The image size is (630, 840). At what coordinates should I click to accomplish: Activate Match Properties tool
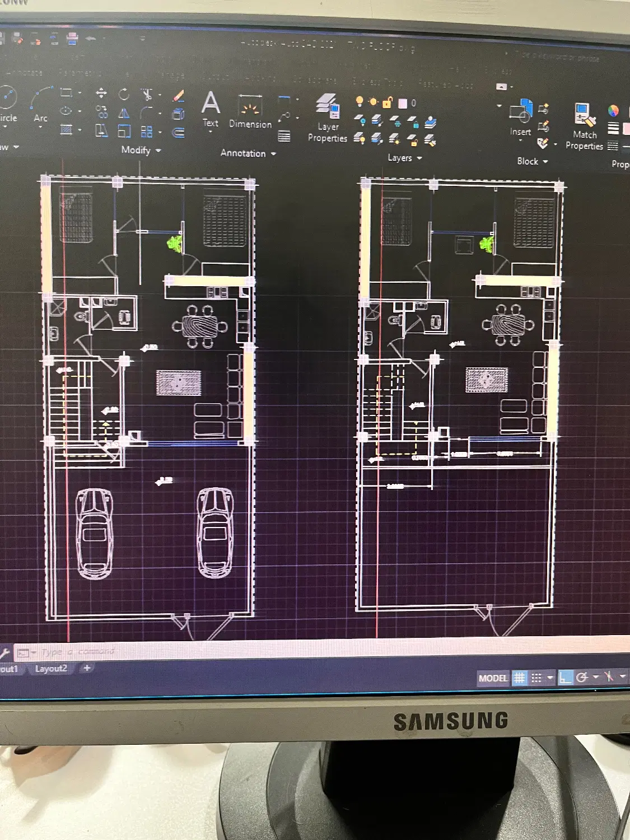pos(584,127)
